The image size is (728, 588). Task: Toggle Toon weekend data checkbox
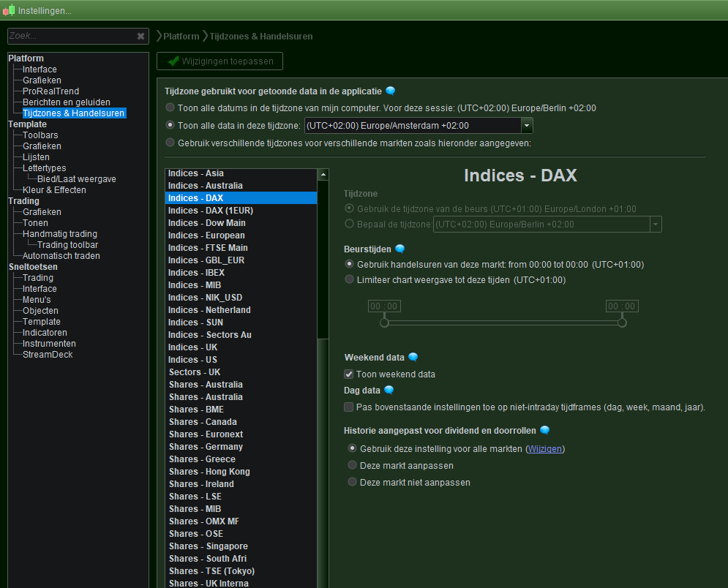(x=349, y=374)
